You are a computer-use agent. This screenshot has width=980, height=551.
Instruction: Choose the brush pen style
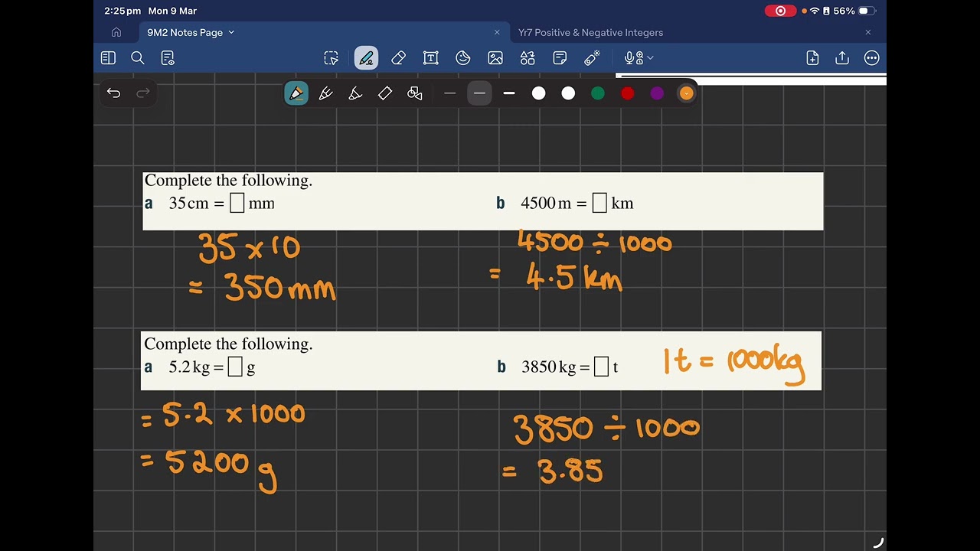(x=355, y=93)
